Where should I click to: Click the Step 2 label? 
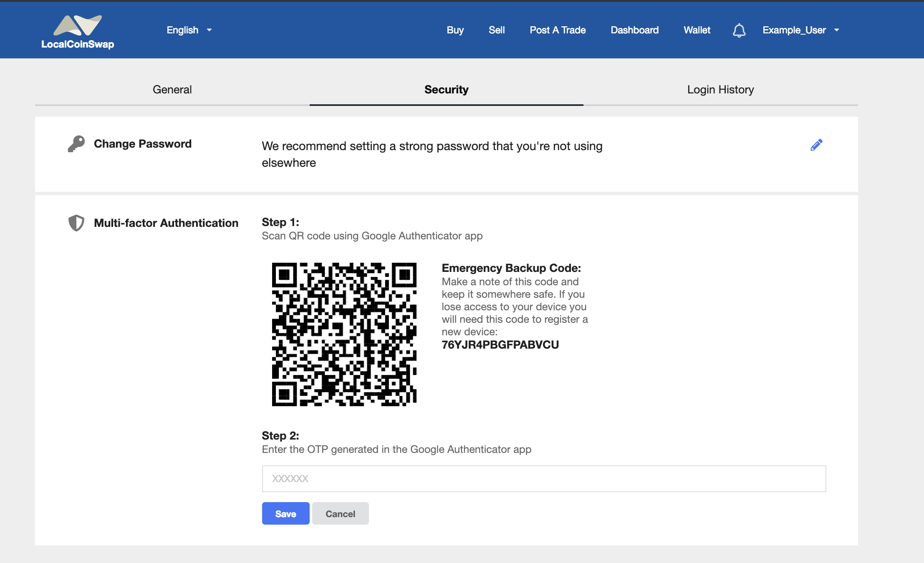[x=280, y=435]
